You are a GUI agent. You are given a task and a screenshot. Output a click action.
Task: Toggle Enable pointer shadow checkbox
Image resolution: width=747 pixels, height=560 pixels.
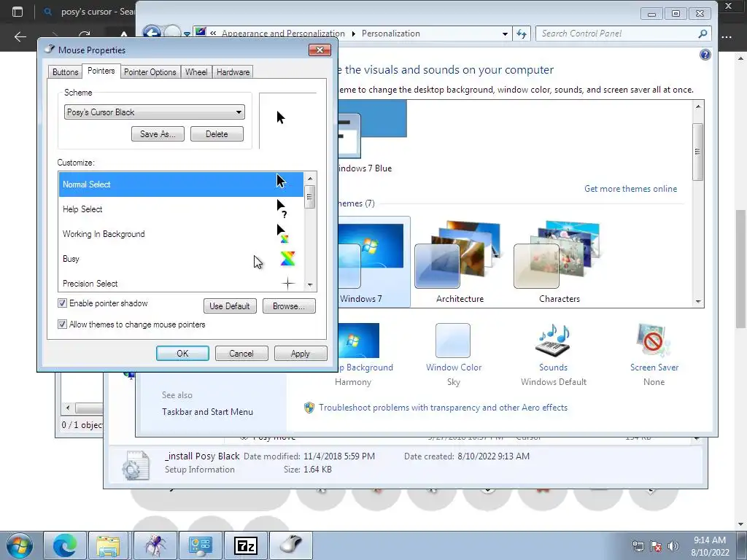pos(62,303)
